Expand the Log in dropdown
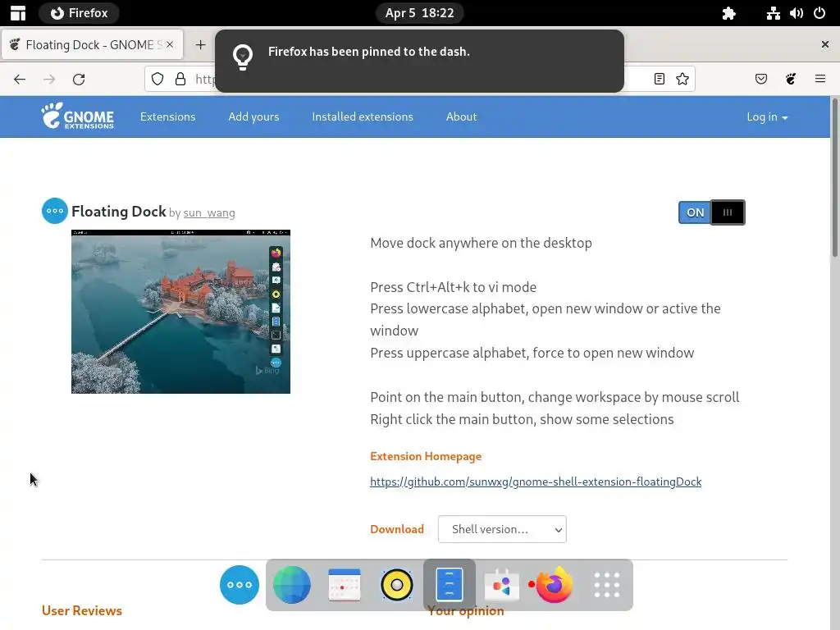 767,116
